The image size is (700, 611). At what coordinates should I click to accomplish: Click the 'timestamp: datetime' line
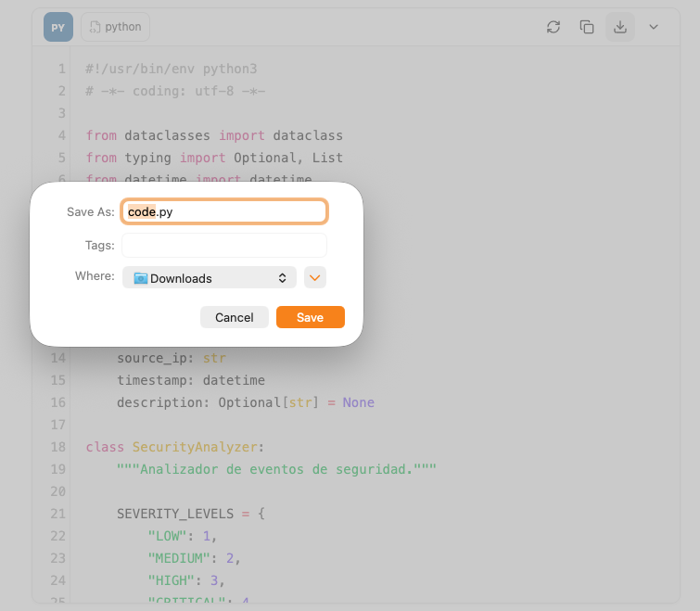click(191, 380)
